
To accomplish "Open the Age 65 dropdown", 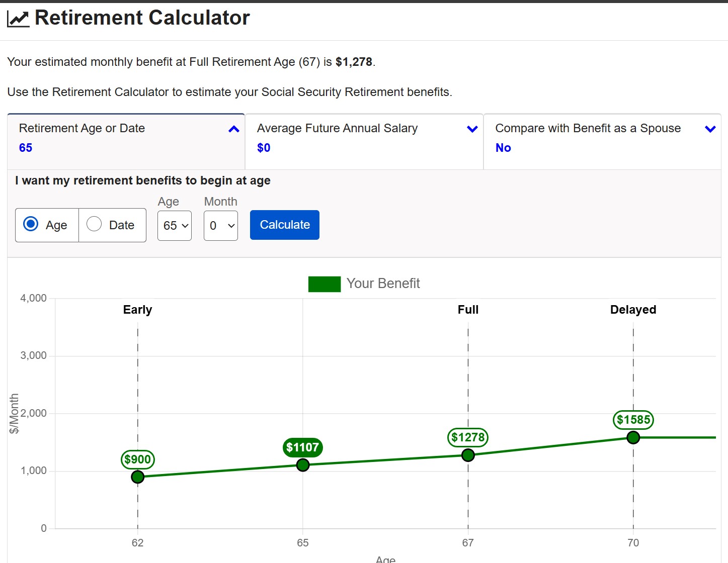I will [175, 226].
